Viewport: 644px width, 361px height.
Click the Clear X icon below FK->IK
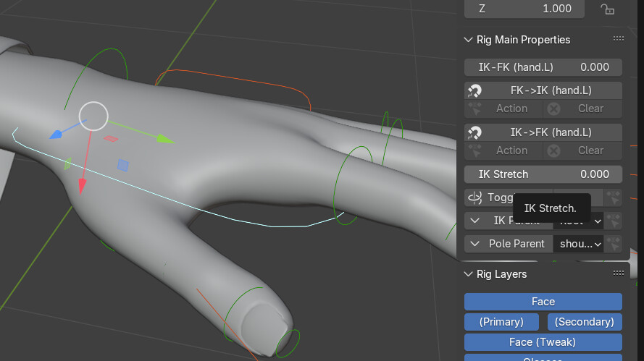pos(553,109)
